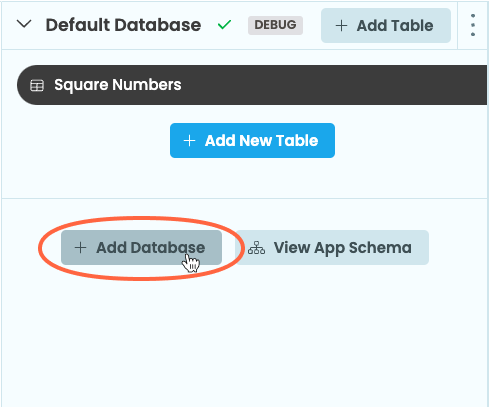Image resolution: width=489 pixels, height=407 pixels.
Task: Click the blue Add New Table button
Action: click(x=252, y=140)
